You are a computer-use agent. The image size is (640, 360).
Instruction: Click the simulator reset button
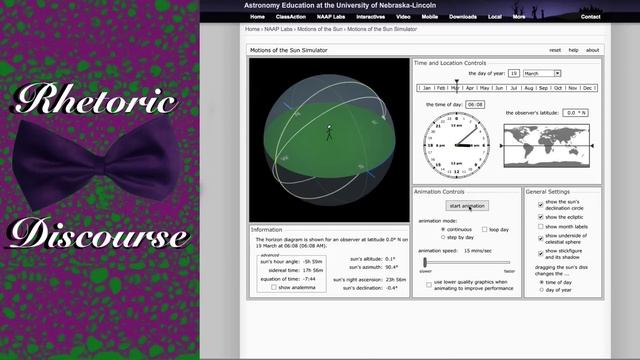point(555,50)
